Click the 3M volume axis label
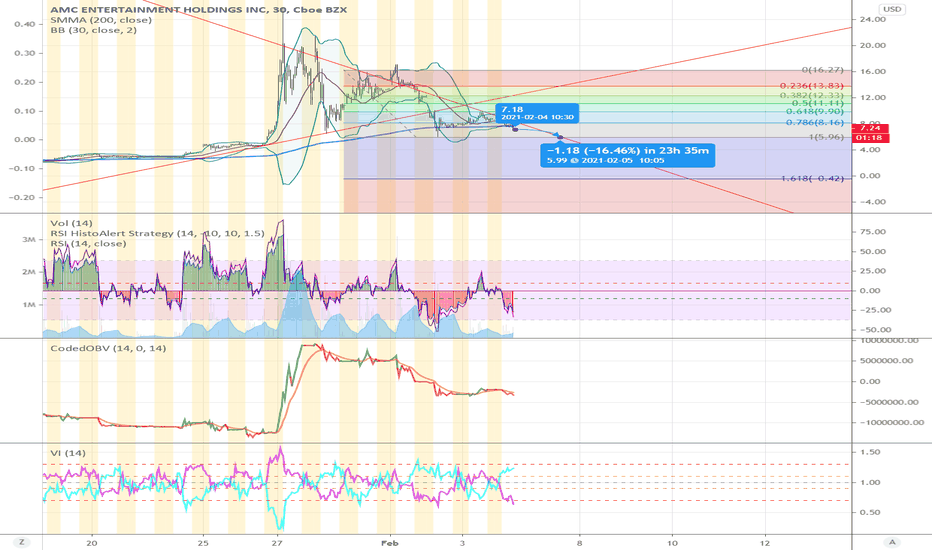The image size is (932, 550). pos(29,239)
